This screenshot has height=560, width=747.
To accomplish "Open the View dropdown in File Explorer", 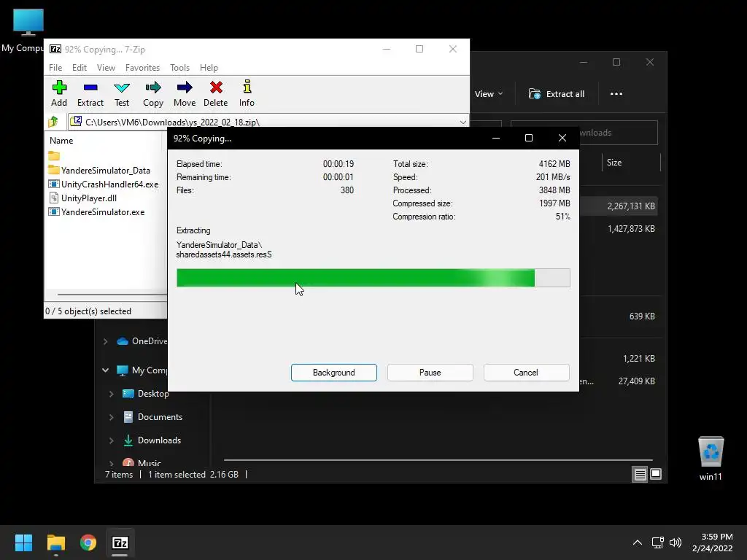I will coord(489,94).
